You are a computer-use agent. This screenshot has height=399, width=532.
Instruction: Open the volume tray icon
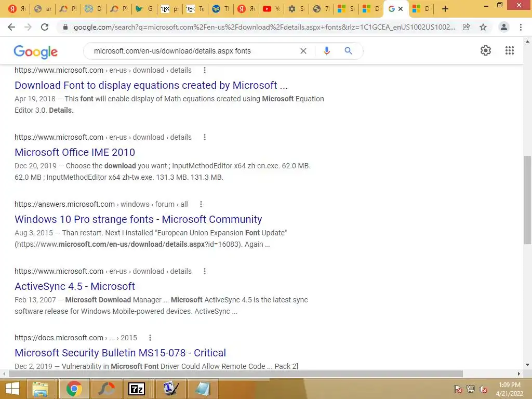point(483,389)
